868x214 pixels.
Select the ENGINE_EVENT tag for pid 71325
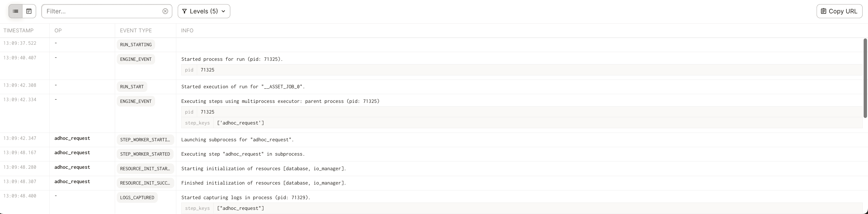click(135, 59)
